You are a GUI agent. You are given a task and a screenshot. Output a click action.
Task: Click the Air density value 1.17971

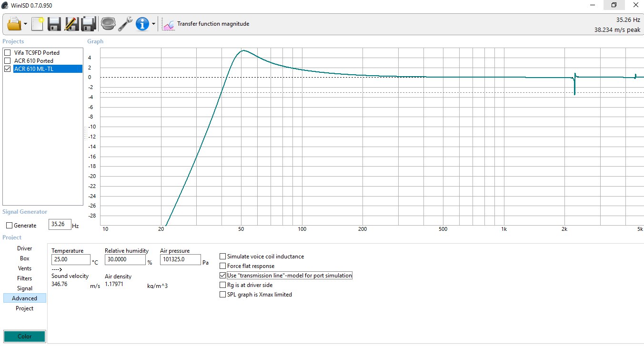tap(114, 284)
